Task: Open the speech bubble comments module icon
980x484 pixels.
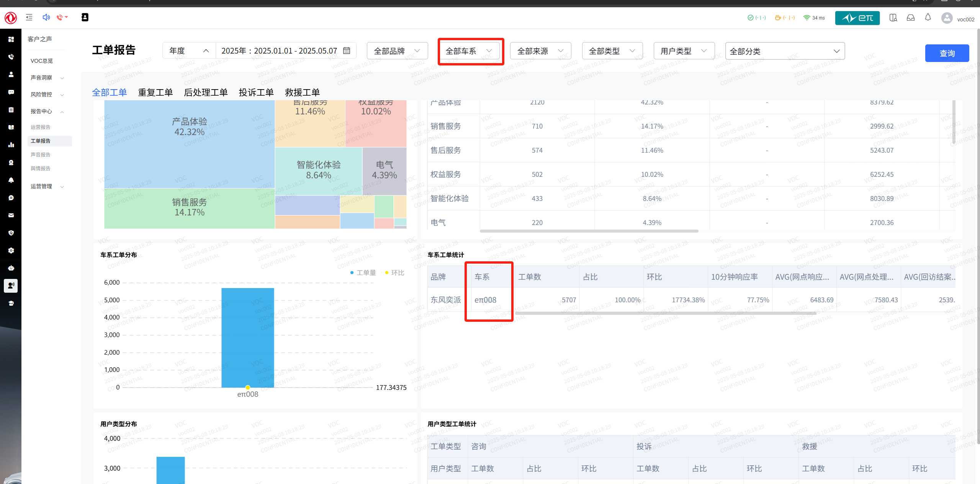Action: click(11, 198)
